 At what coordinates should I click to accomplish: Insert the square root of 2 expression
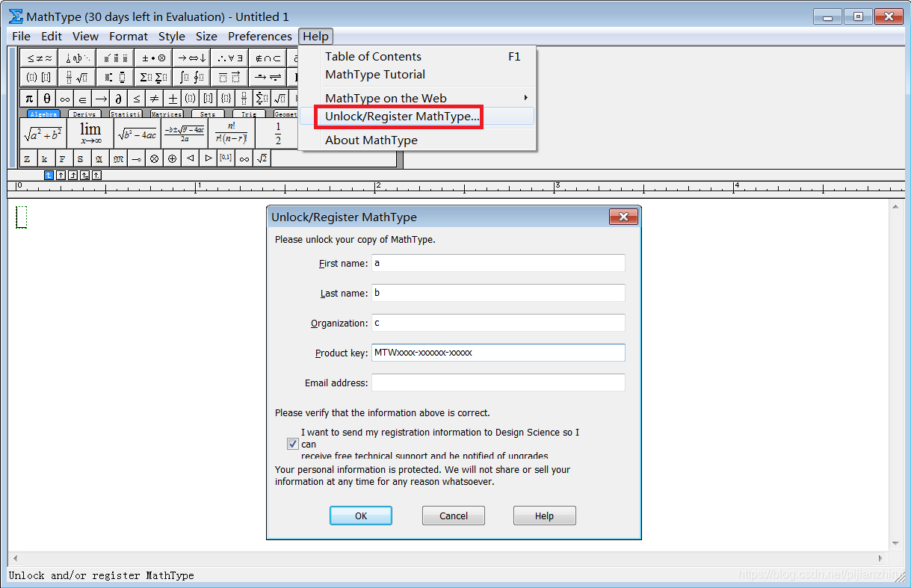[262, 158]
